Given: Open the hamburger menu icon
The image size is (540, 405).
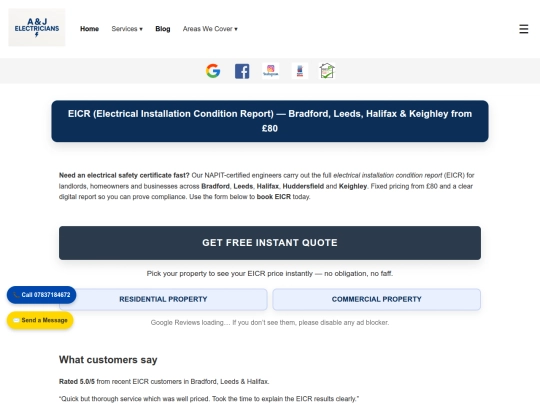Looking at the screenshot, I should point(523,29).
